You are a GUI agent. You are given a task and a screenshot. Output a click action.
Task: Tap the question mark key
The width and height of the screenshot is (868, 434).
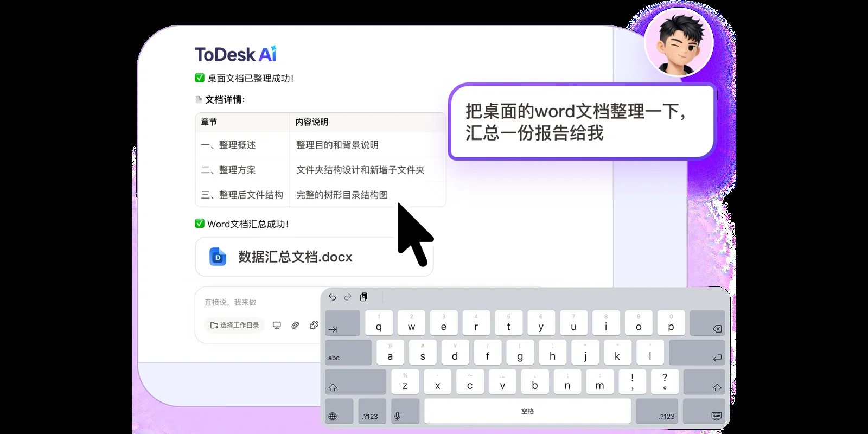point(665,382)
